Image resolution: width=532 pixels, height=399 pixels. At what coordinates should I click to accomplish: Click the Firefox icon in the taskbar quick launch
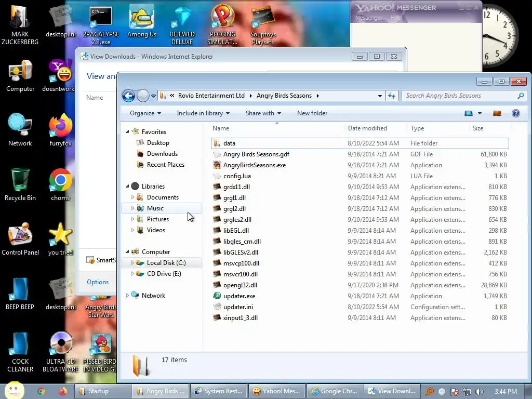click(63, 391)
